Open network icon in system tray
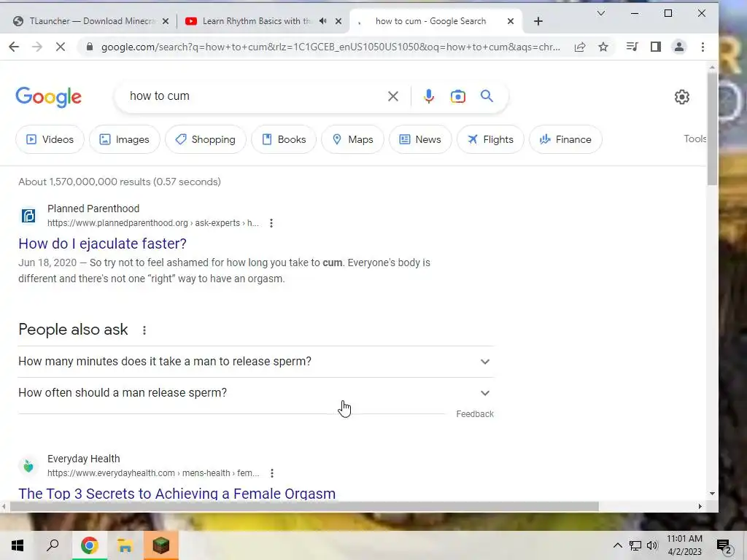 [635, 545]
